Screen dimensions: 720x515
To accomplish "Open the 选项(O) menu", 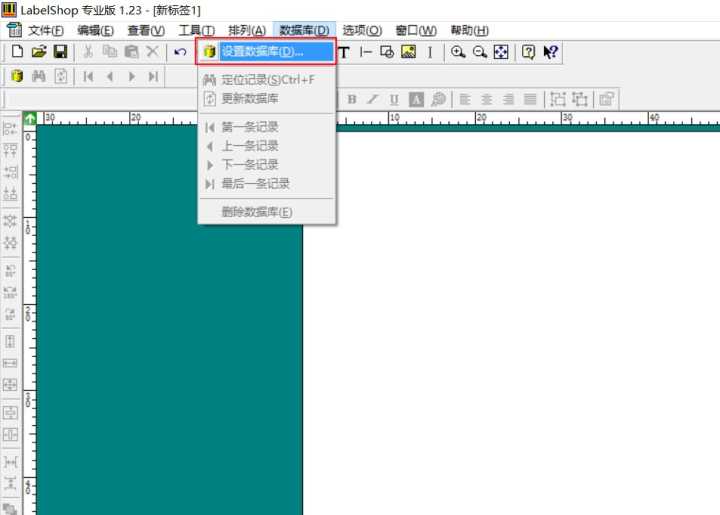I will click(x=362, y=31).
